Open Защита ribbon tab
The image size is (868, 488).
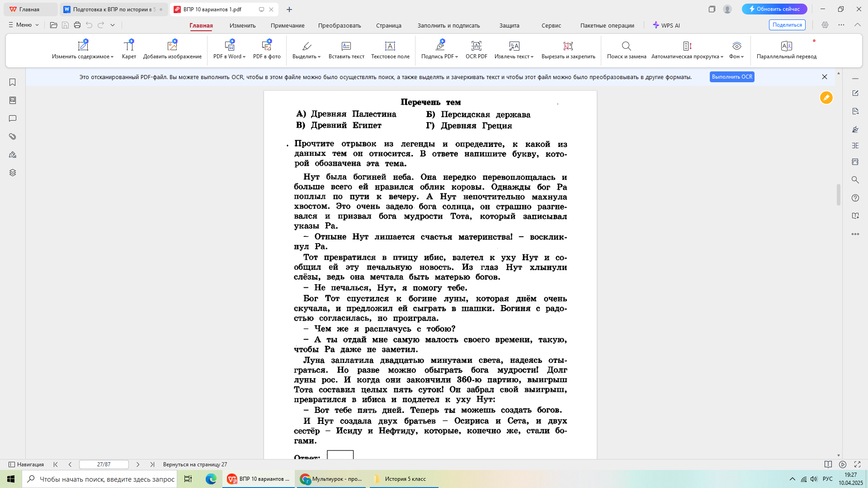point(509,25)
